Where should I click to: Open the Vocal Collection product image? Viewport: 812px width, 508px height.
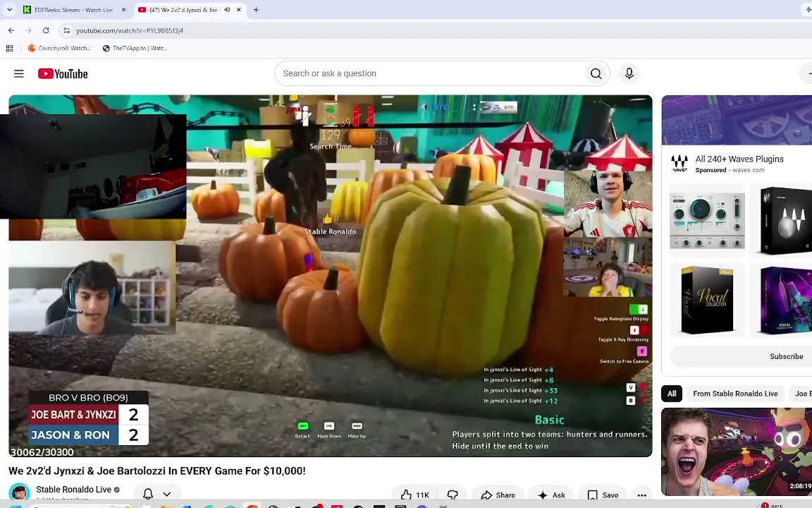point(707,299)
